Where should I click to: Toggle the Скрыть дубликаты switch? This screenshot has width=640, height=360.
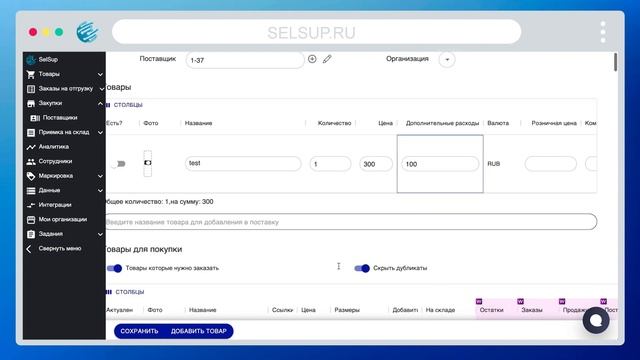362,268
